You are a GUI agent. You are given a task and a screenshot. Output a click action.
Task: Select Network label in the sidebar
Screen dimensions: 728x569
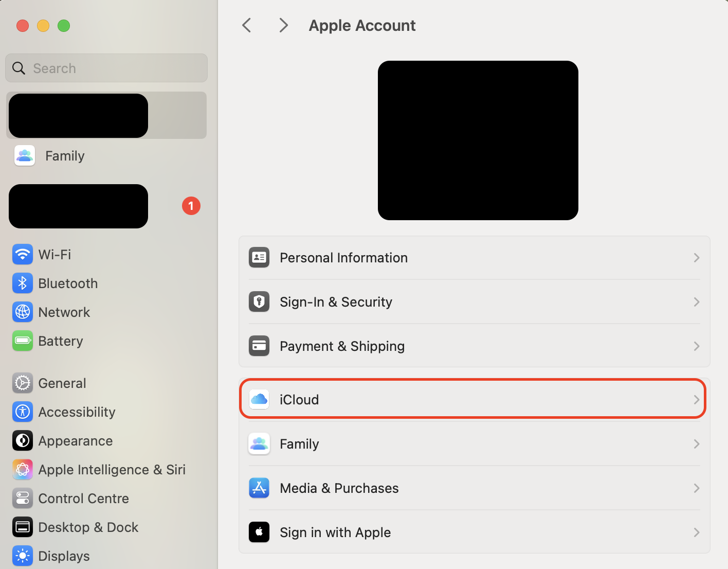click(64, 312)
